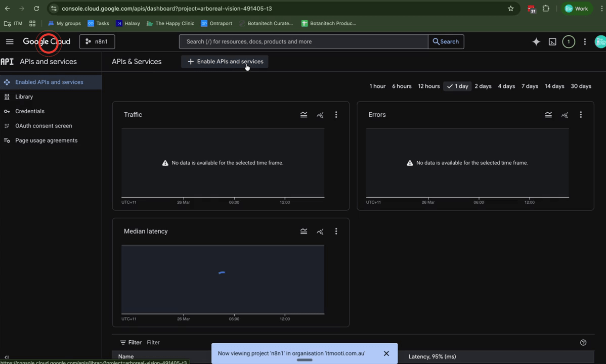Select the Library sidebar icon

coord(7,97)
